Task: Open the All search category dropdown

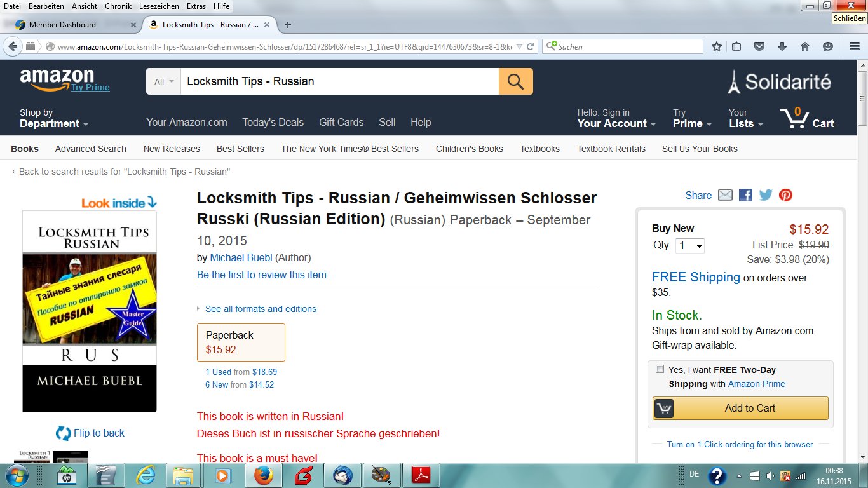Action: click(163, 81)
